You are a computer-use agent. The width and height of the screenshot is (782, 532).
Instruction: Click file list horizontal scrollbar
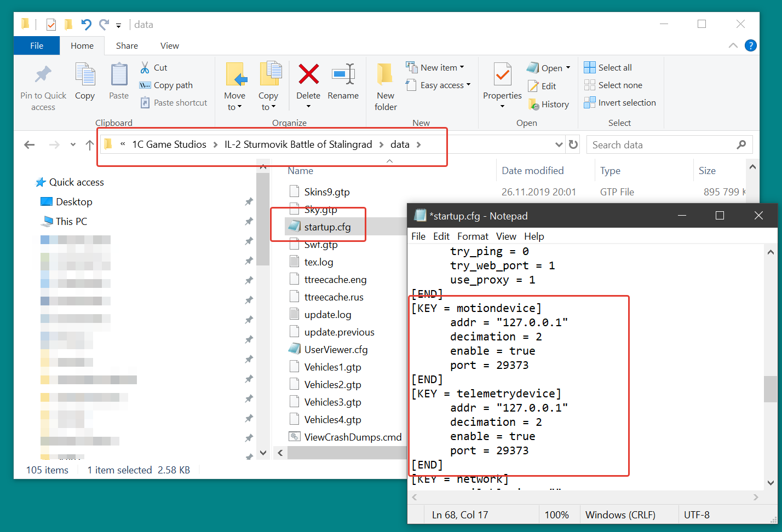click(347, 453)
